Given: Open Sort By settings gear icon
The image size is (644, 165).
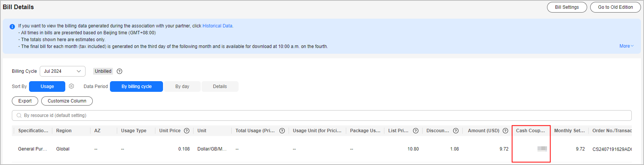Looking at the screenshot, I should pos(71,87).
